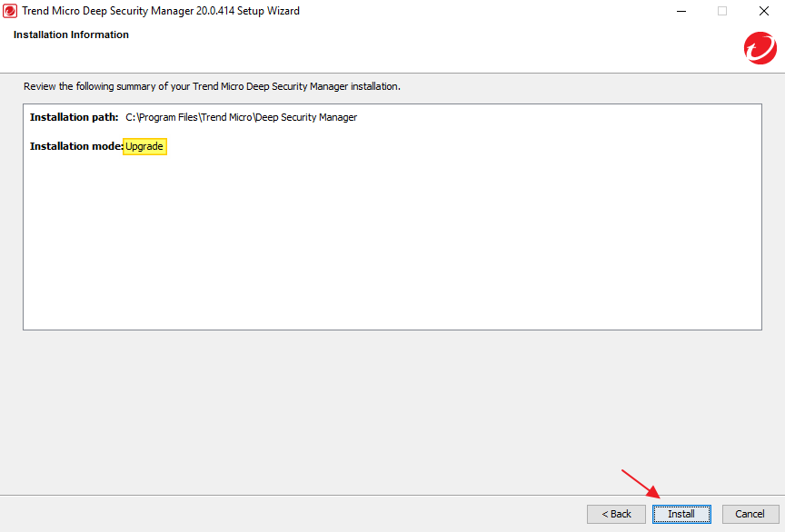This screenshot has width=785, height=532.
Task: Cancel the installation
Action: tap(750, 514)
